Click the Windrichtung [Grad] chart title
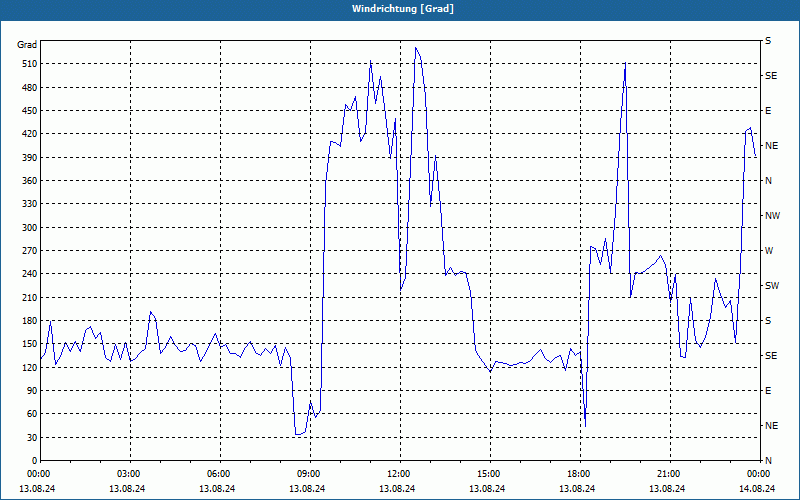 point(403,9)
